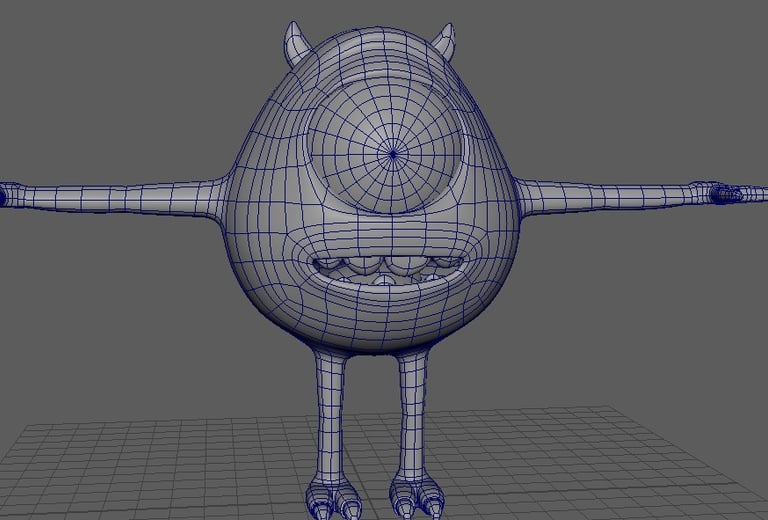Select the lower lip of the mouth

click(387, 288)
